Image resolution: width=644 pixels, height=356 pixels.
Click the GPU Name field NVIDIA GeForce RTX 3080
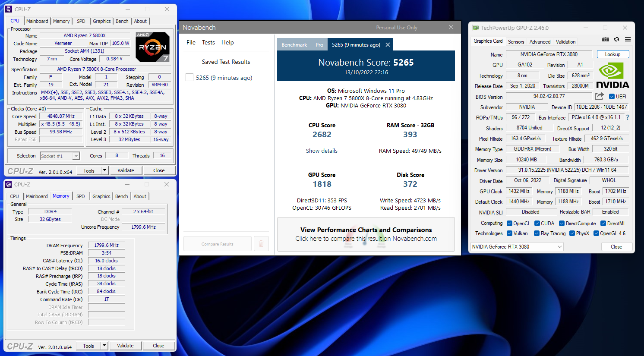pos(549,54)
